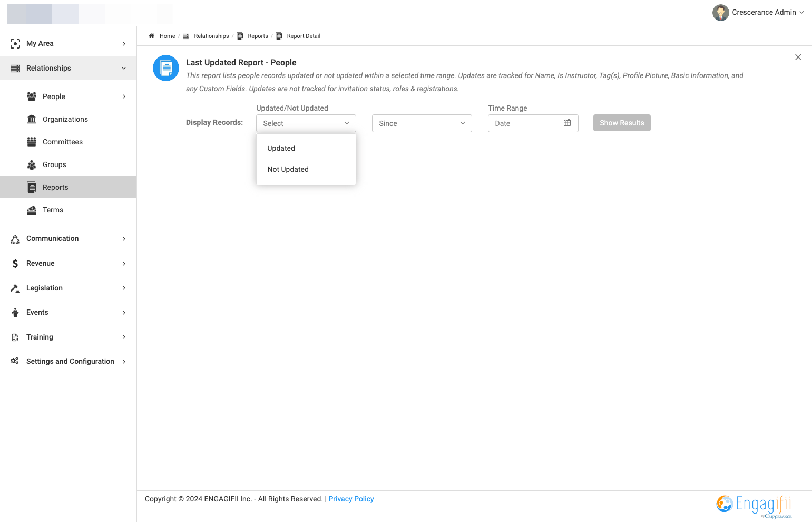Viewport: 812px width, 523px height.
Task: Click the home icon in breadcrumb
Action: pyautogui.click(x=151, y=36)
